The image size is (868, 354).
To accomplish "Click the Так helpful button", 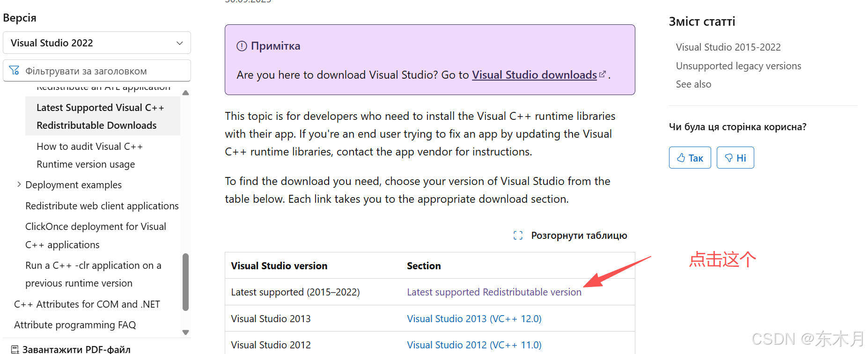I will tap(690, 157).
